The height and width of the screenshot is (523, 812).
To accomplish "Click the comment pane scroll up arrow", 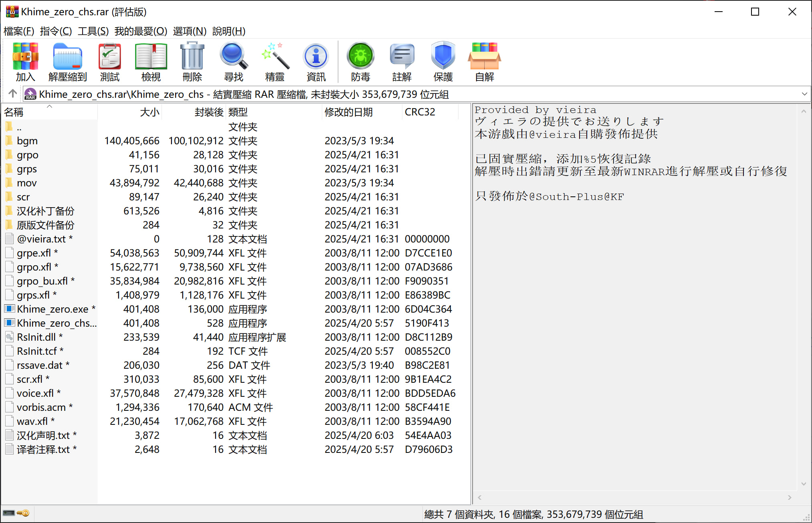I will pyautogui.click(x=804, y=111).
